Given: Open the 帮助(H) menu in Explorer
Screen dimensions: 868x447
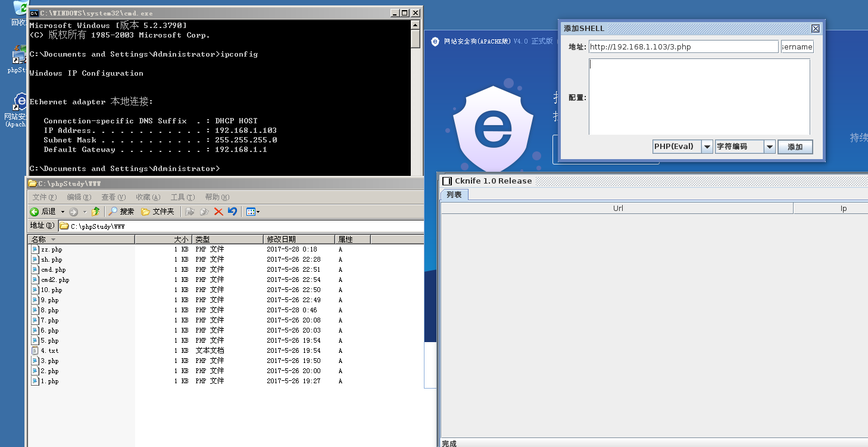Looking at the screenshot, I should coord(217,197).
